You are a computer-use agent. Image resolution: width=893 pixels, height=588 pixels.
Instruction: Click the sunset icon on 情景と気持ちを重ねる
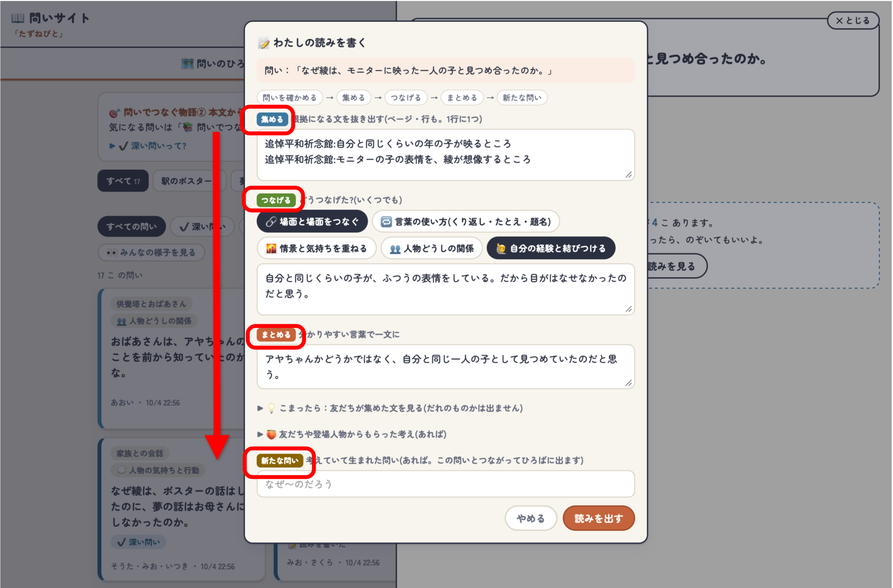click(x=271, y=248)
